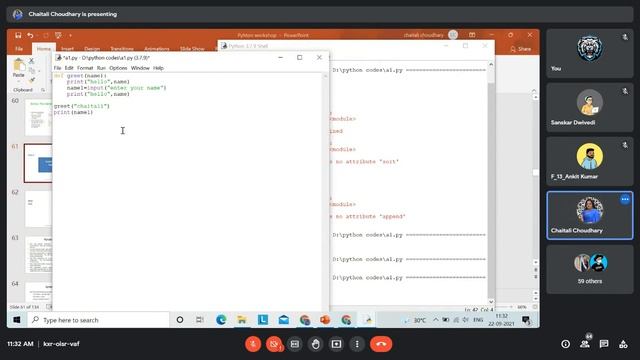Open Meet more options menu
640x360 pixels.
coord(357,344)
